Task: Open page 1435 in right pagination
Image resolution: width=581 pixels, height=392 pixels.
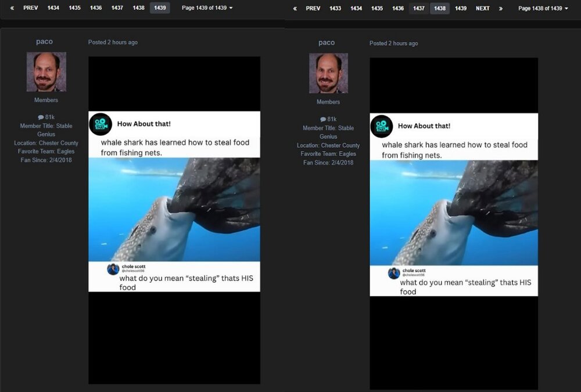Action: 377,8
